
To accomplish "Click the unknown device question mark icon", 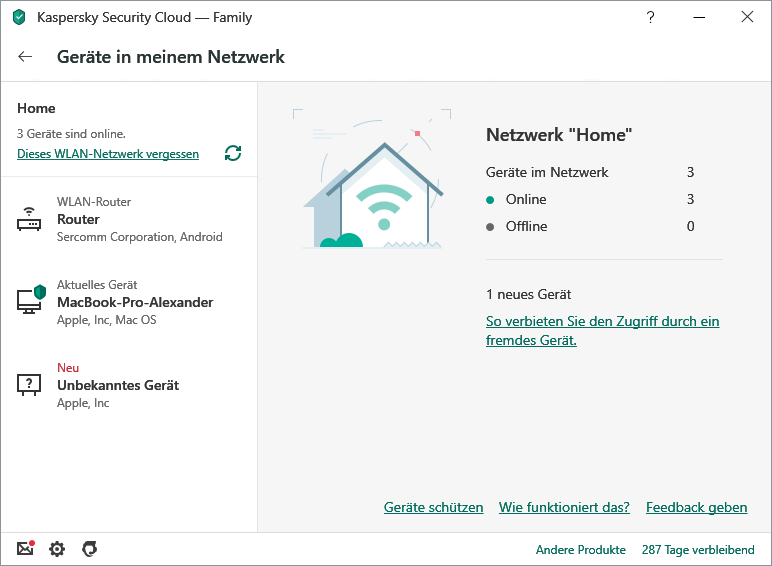I will 30,384.
